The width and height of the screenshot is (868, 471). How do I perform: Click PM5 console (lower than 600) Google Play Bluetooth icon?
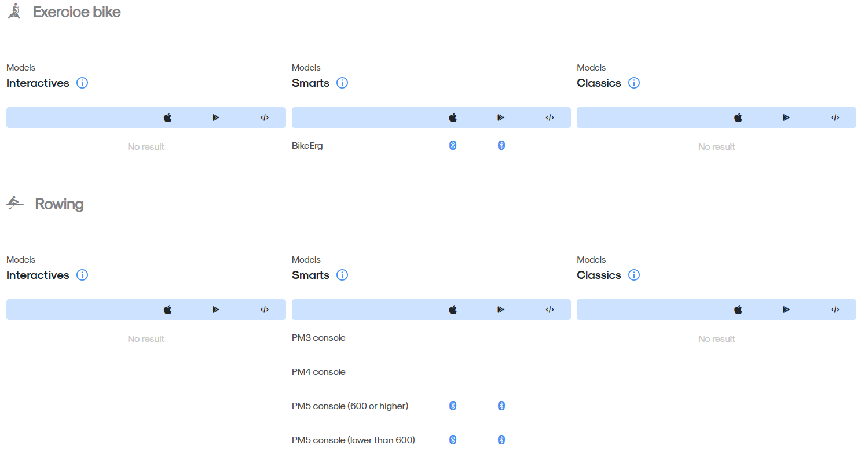[x=501, y=440]
